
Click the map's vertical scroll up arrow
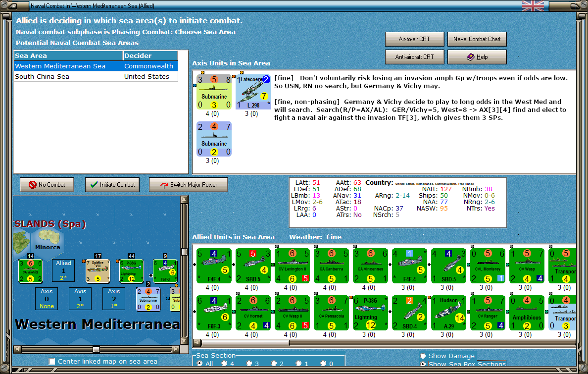pos(184,200)
